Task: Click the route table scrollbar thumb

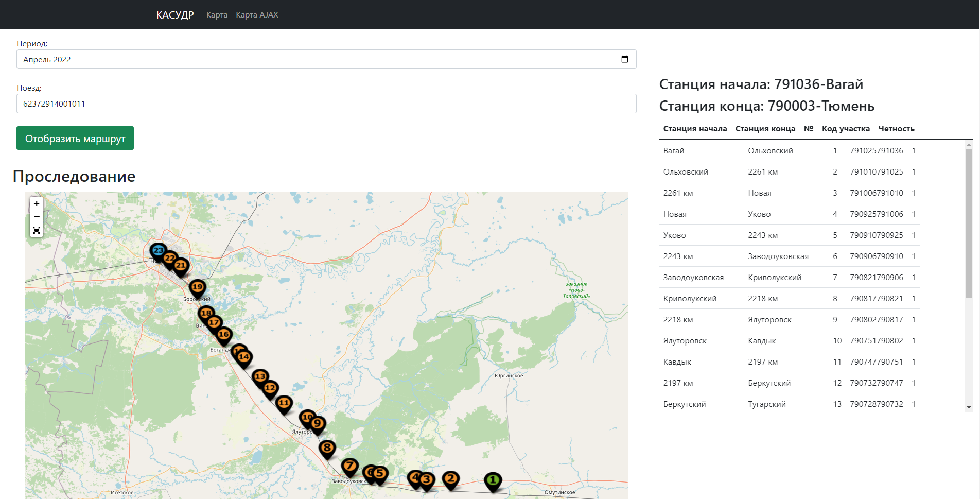Action: [x=969, y=223]
